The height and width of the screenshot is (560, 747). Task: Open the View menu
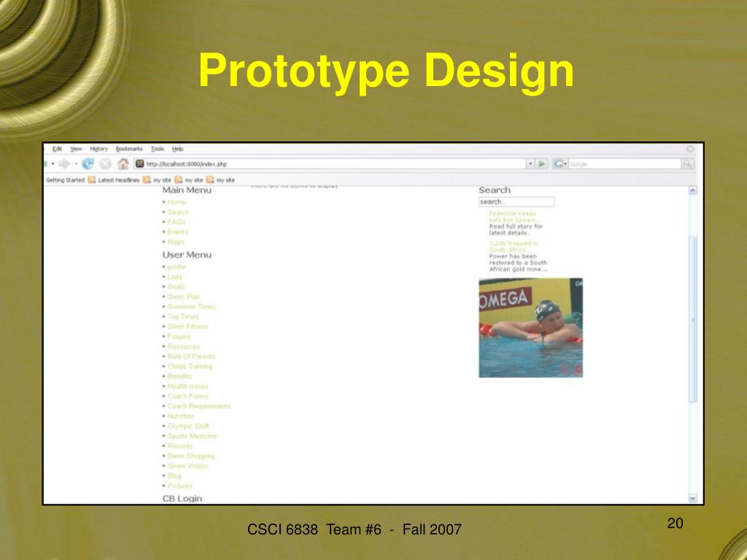(x=76, y=149)
